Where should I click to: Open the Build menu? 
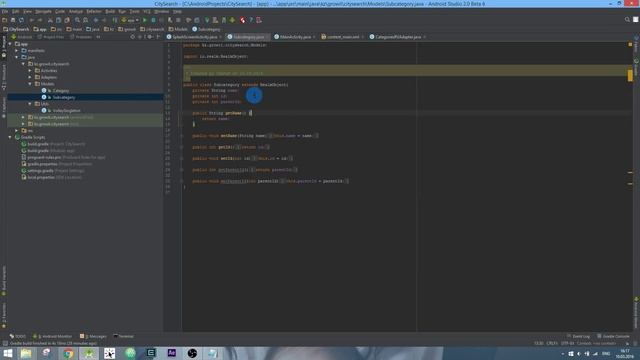(110, 11)
